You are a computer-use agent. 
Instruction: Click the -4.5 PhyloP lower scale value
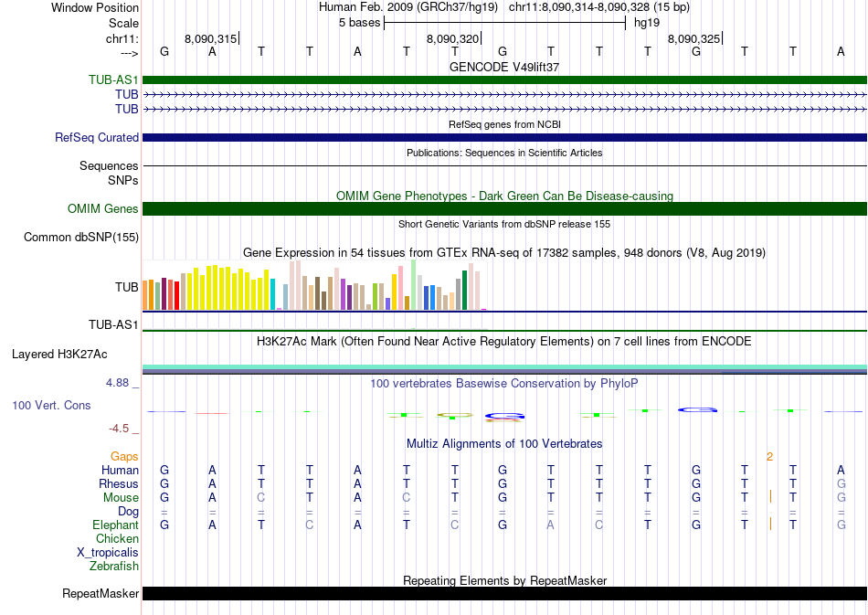pos(119,429)
